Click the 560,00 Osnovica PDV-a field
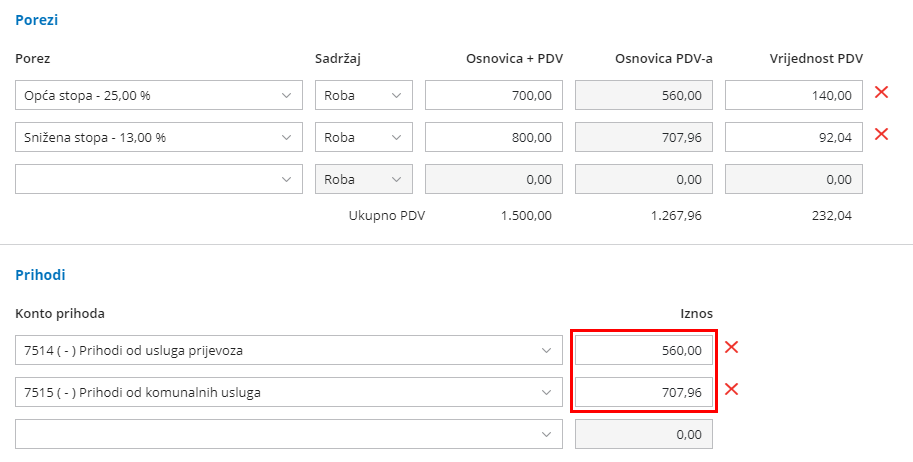 [x=644, y=96]
